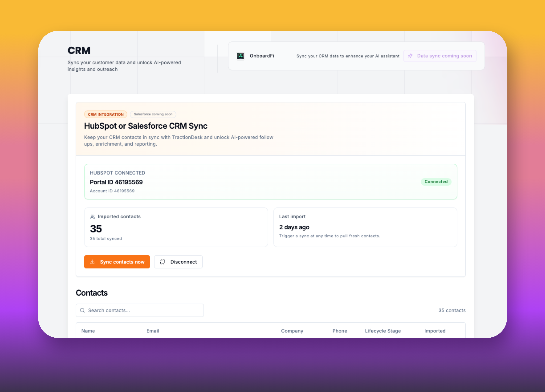Click the Data sync coming soon button
545x392 pixels.
click(440, 56)
